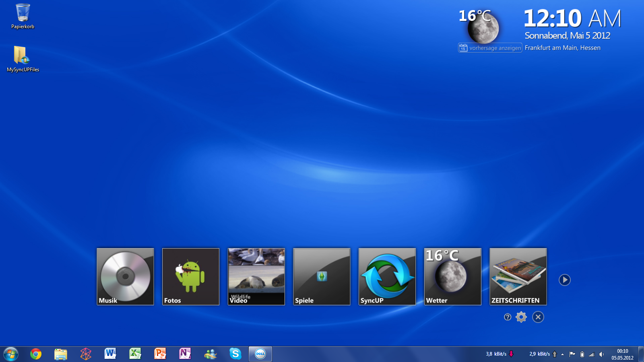Open dock help question mark icon
Viewport: 644px width, 362px height.
(x=508, y=317)
